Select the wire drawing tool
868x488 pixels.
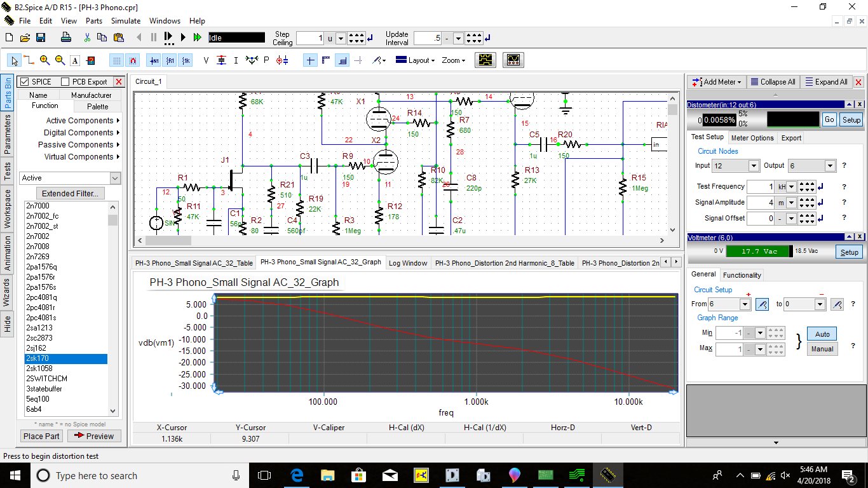[x=29, y=60]
